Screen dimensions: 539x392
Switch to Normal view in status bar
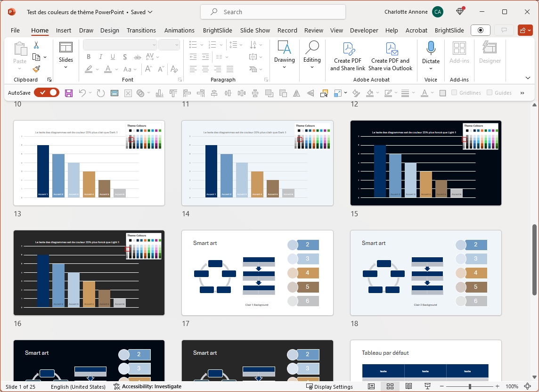click(371, 386)
